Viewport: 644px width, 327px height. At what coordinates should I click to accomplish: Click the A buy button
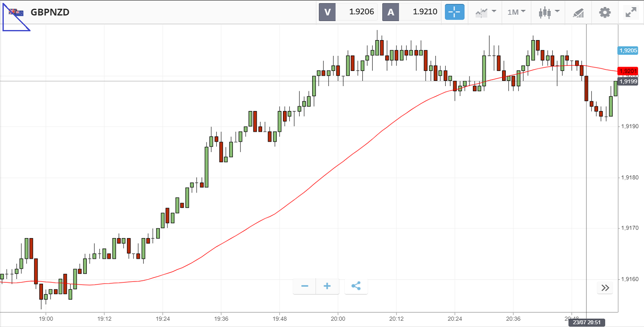pyautogui.click(x=391, y=12)
